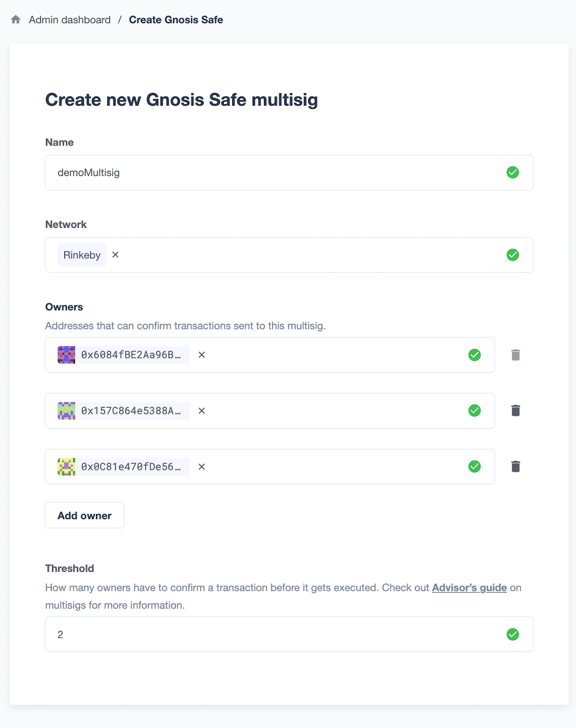Screen dimensions: 576x728
Task: Click the green checkmark in Network field
Action: click(513, 255)
